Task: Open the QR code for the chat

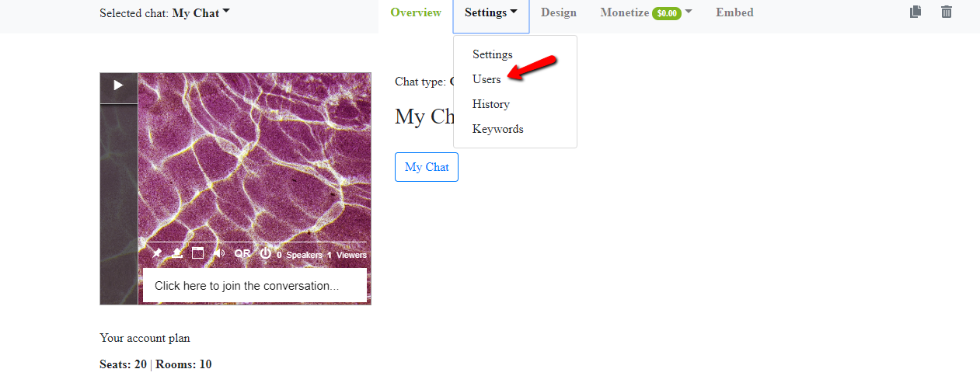Action: click(242, 253)
